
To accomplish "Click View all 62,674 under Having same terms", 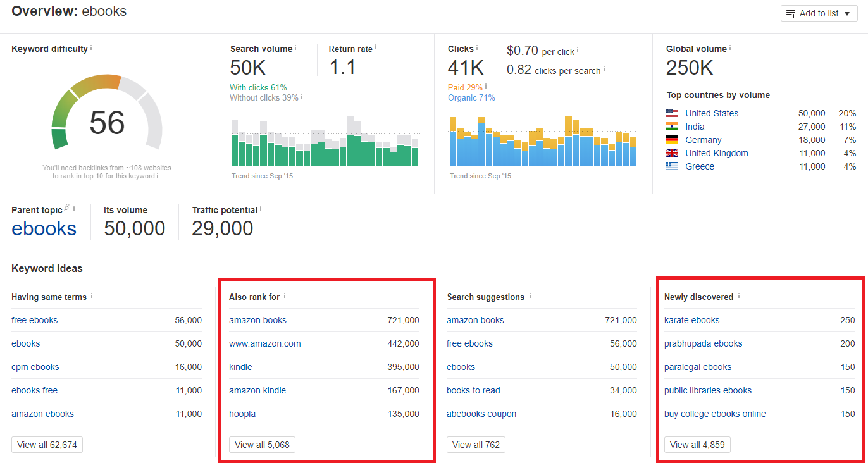I will point(47,445).
